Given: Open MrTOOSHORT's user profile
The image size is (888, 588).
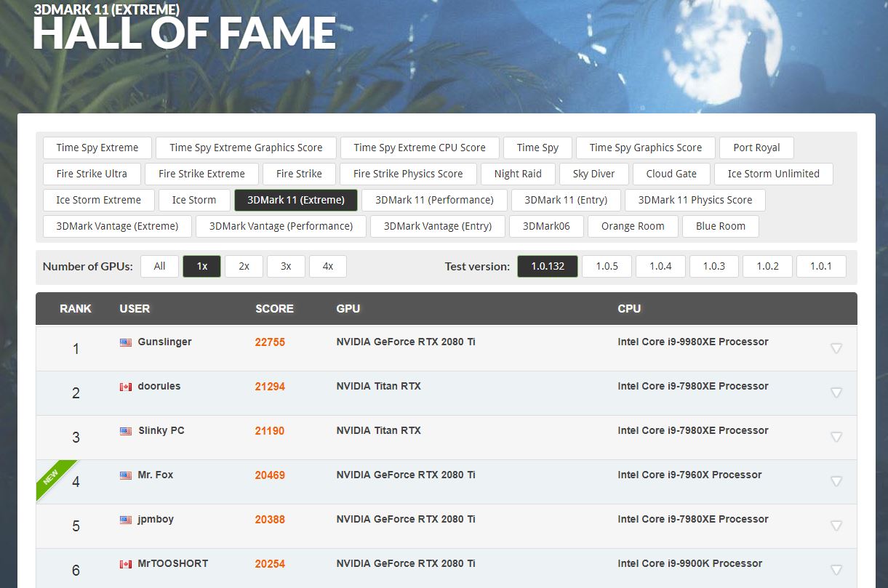Looking at the screenshot, I should click(x=173, y=563).
